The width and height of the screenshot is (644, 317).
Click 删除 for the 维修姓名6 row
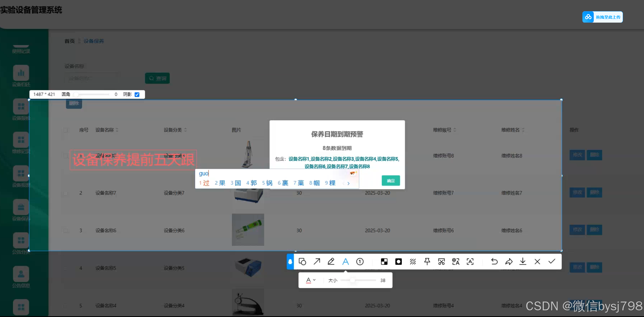[594, 230]
